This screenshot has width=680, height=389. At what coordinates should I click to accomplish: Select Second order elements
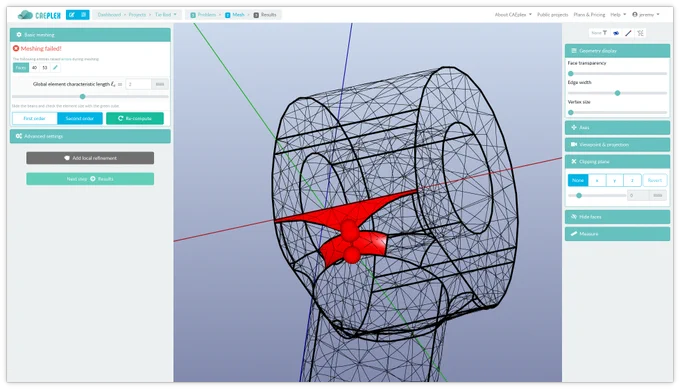coord(80,118)
